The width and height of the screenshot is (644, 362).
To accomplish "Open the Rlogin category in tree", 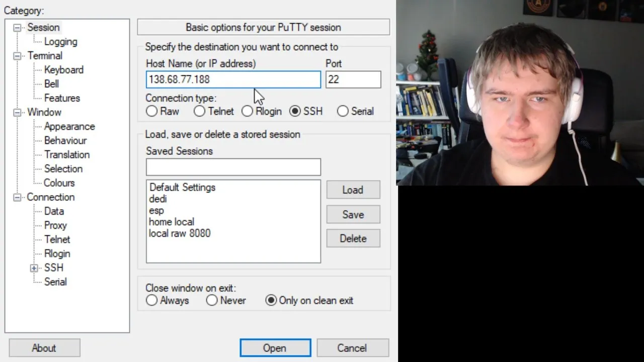I will coord(57,253).
